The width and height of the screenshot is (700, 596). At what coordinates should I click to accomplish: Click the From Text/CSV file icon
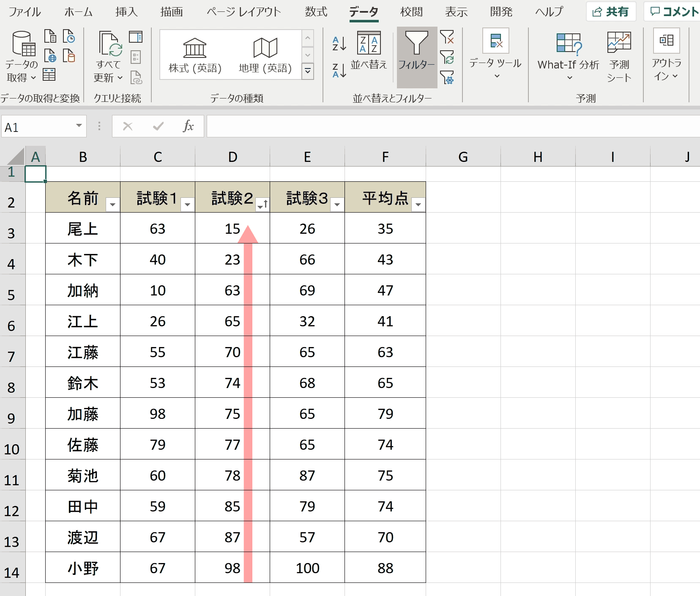pyautogui.click(x=50, y=36)
